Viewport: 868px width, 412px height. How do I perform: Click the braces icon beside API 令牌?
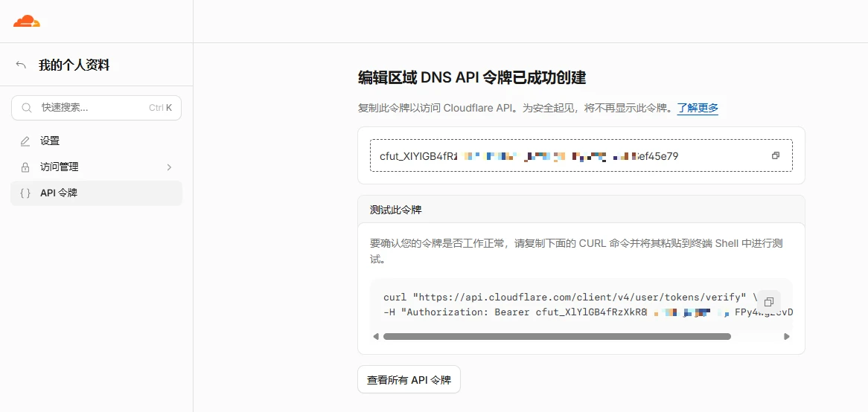tap(25, 193)
